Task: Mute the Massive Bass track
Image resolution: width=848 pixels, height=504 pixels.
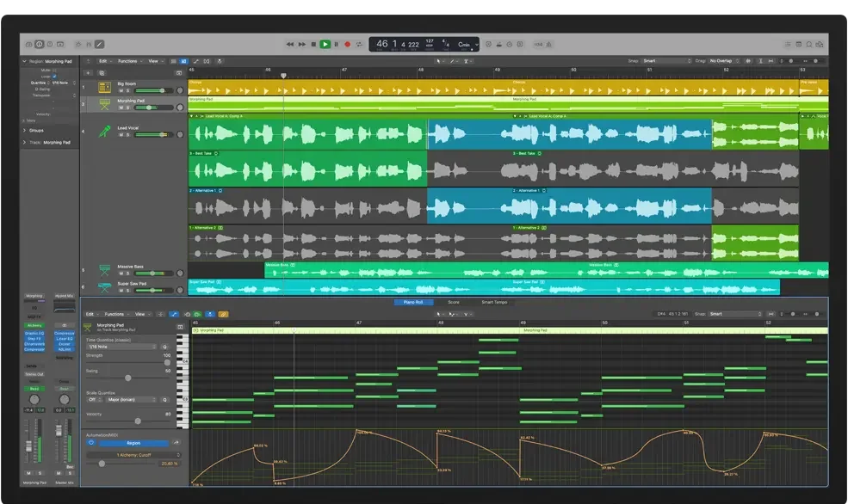Action: [x=120, y=274]
